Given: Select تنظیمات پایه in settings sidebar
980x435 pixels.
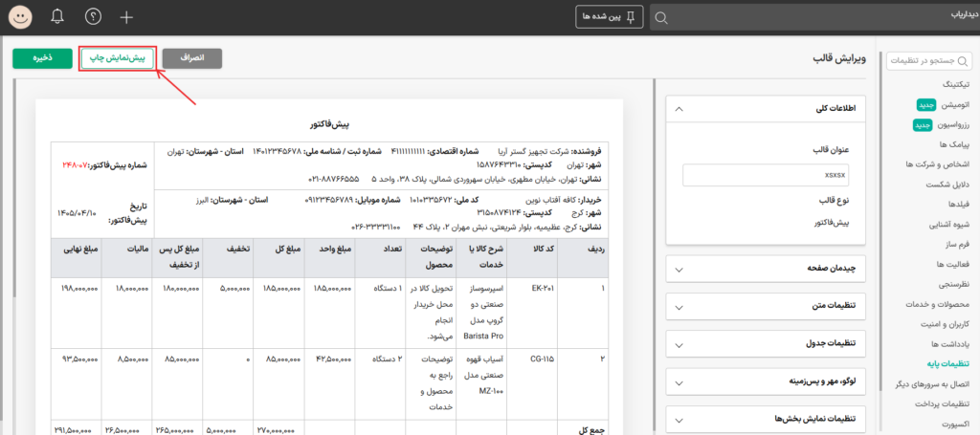Looking at the screenshot, I should click(949, 364).
